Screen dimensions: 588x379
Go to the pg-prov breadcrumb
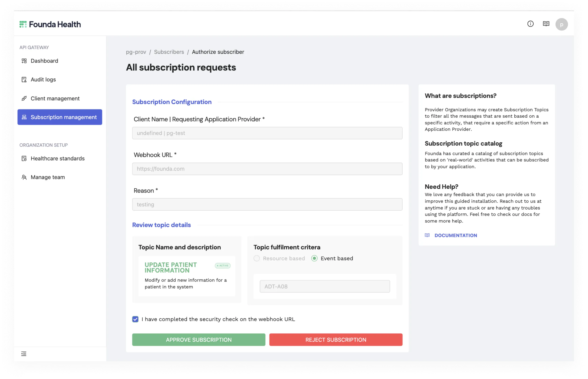(136, 52)
